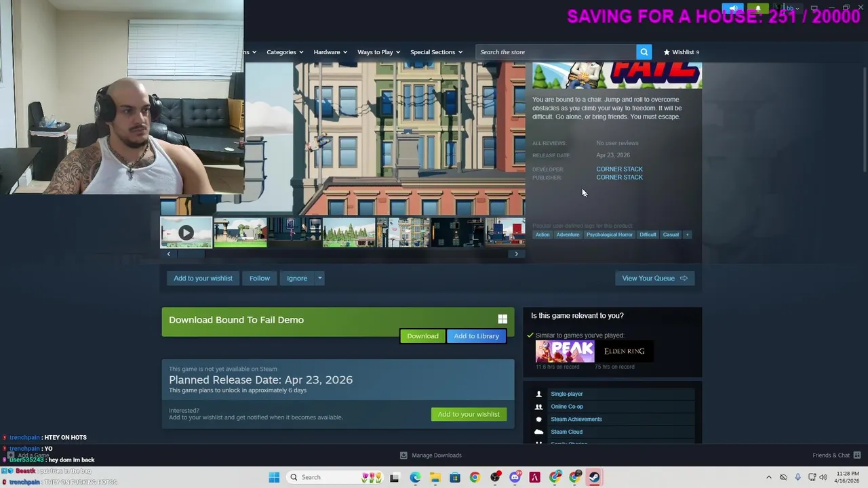Click the Steam Cloud cloud icon
Screen dimensions: 868x488
538,432
